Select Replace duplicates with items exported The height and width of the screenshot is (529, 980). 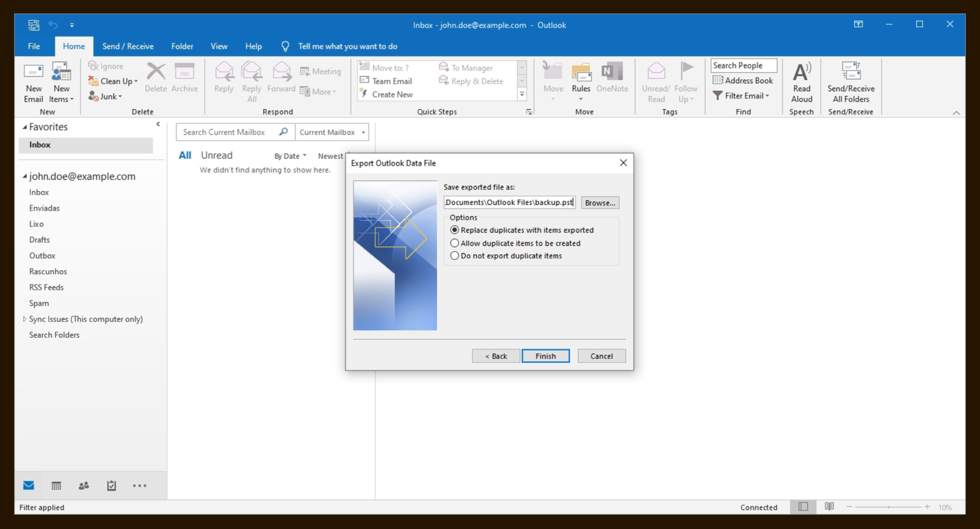522,230
